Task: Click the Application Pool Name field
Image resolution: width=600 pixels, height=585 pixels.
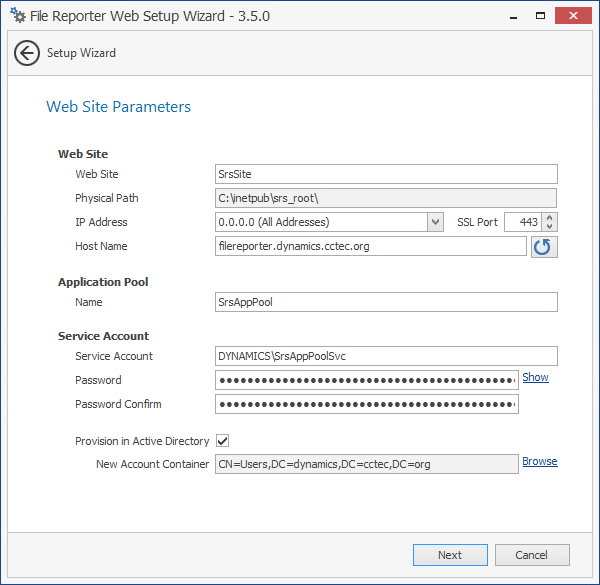Action: pyautogui.click(x=386, y=302)
